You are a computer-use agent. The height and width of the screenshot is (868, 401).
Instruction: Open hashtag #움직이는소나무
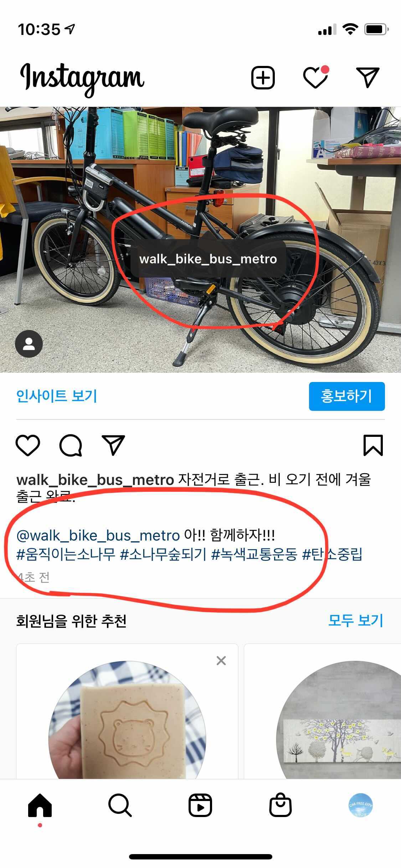[x=66, y=554]
